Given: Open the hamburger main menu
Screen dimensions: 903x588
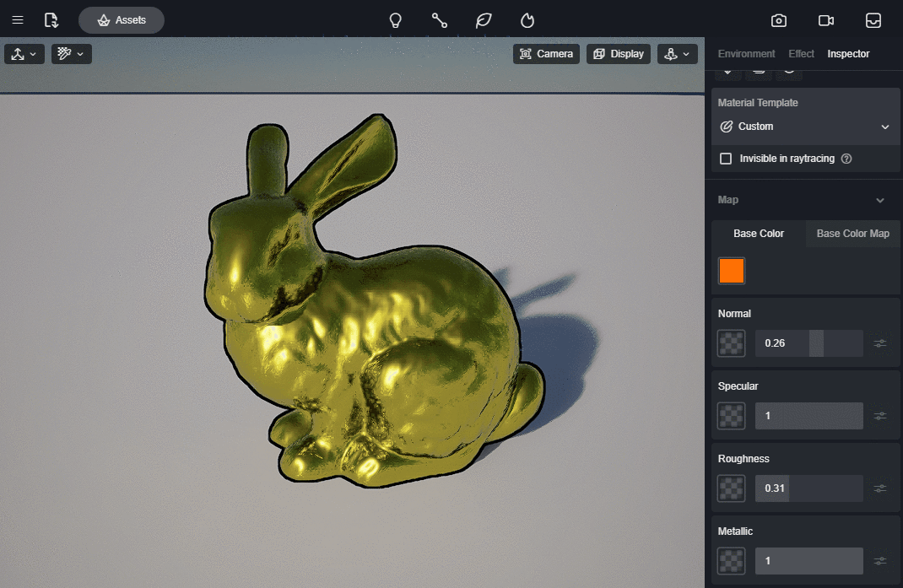Looking at the screenshot, I should [x=18, y=20].
